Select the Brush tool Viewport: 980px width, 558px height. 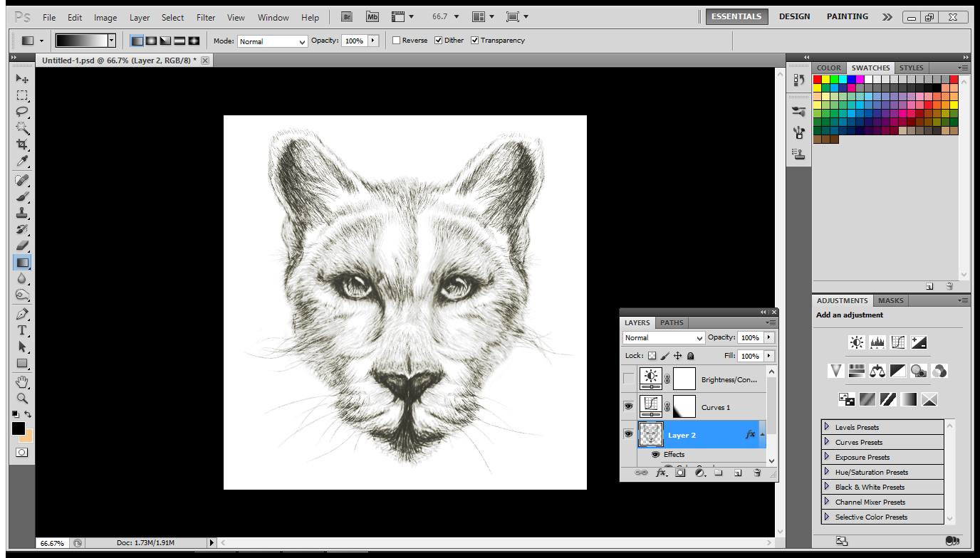pos(23,196)
